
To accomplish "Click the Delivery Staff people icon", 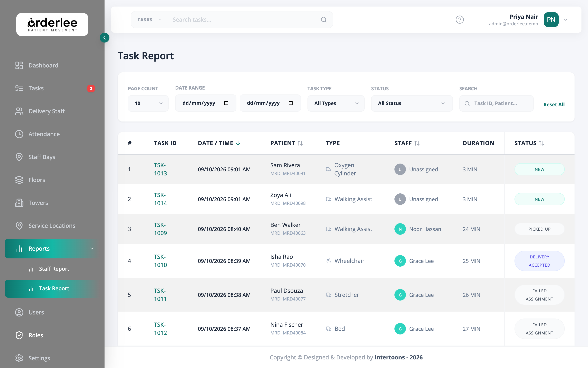I will [x=19, y=111].
